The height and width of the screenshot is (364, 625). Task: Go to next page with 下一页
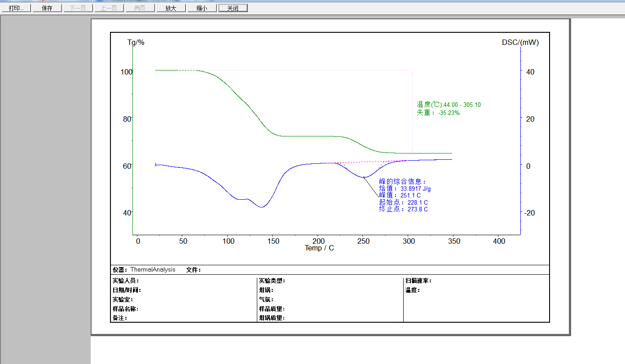[78, 8]
